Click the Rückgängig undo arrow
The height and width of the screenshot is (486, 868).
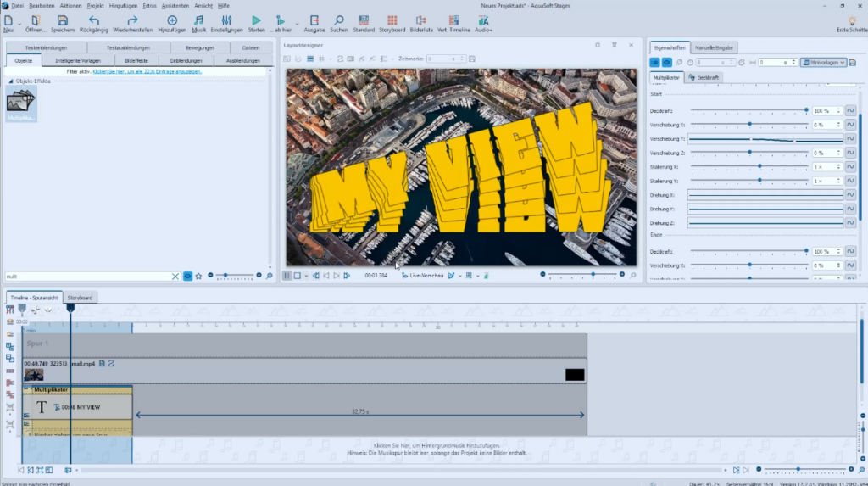click(x=94, y=20)
